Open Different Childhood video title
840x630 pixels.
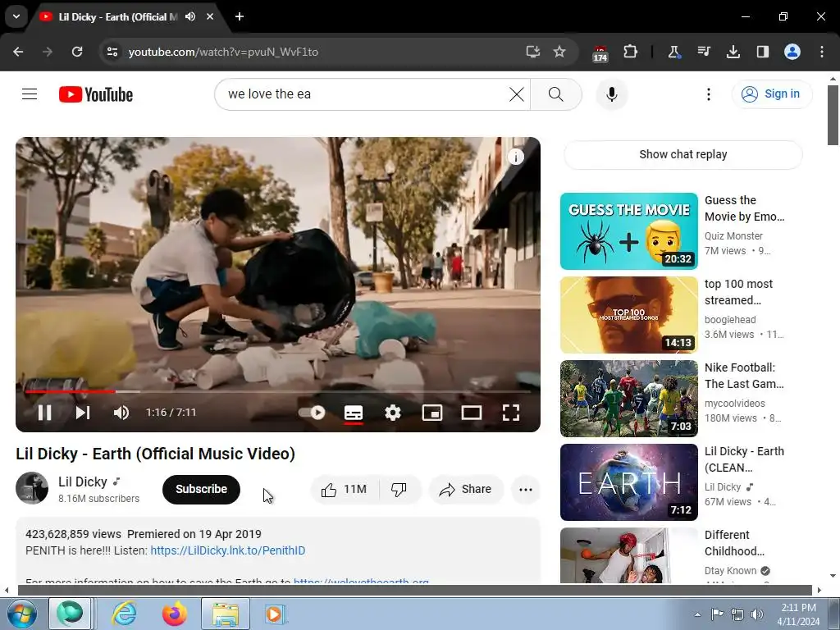coord(734,543)
